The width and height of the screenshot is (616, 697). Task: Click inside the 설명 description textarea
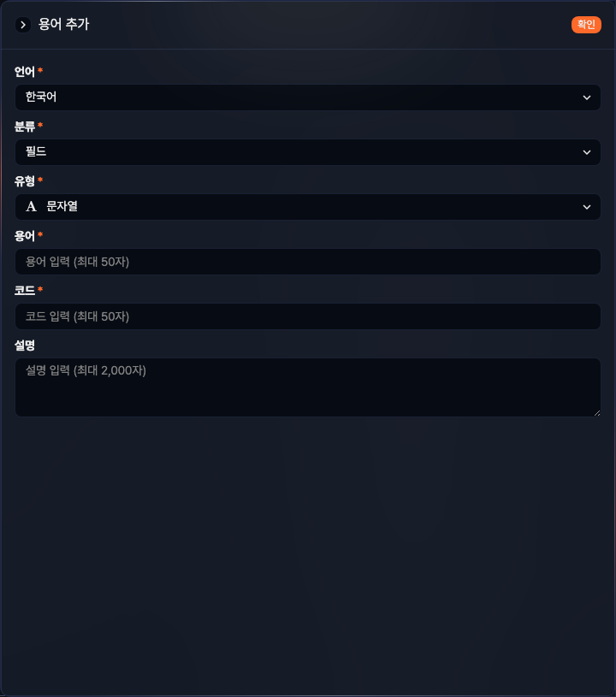308,385
